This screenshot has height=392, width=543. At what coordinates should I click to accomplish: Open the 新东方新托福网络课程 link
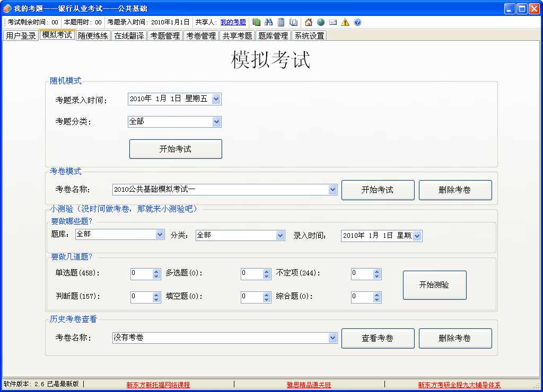(x=158, y=385)
